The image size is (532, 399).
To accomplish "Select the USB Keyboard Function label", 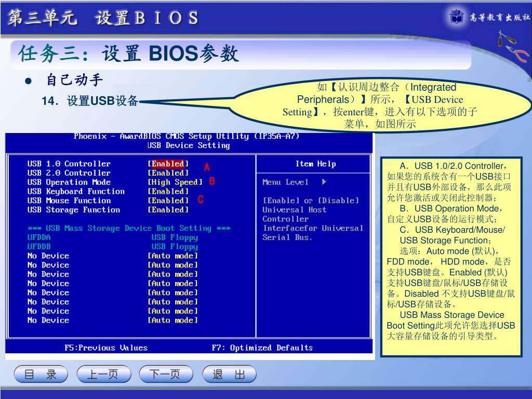I will click(x=76, y=191).
